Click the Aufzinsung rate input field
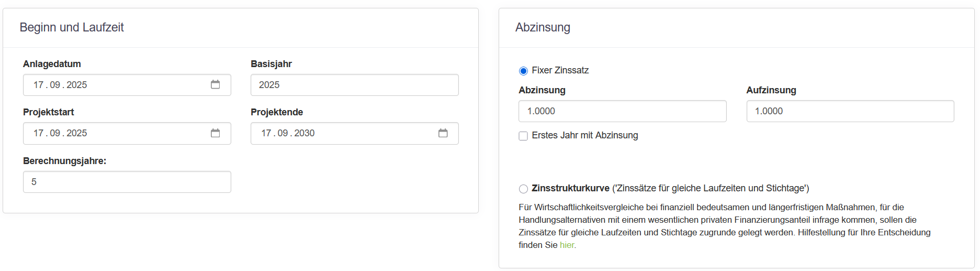This screenshot has width=980, height=271. tap(850, 111)
